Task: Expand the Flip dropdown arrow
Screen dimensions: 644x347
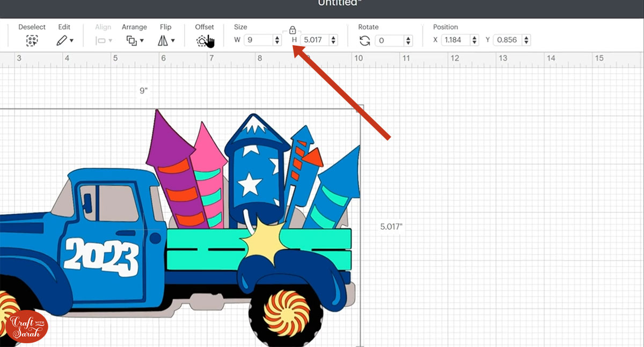Action: coord(173,41)
